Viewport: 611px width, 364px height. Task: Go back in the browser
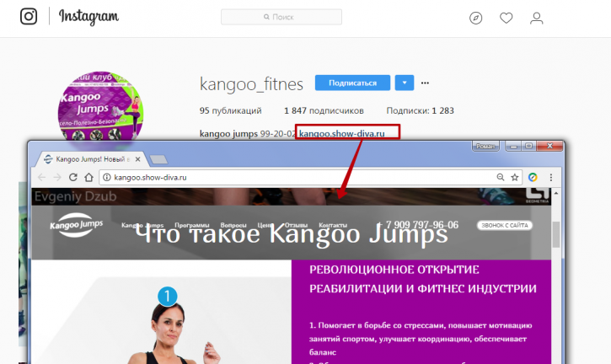coord(41,177)
